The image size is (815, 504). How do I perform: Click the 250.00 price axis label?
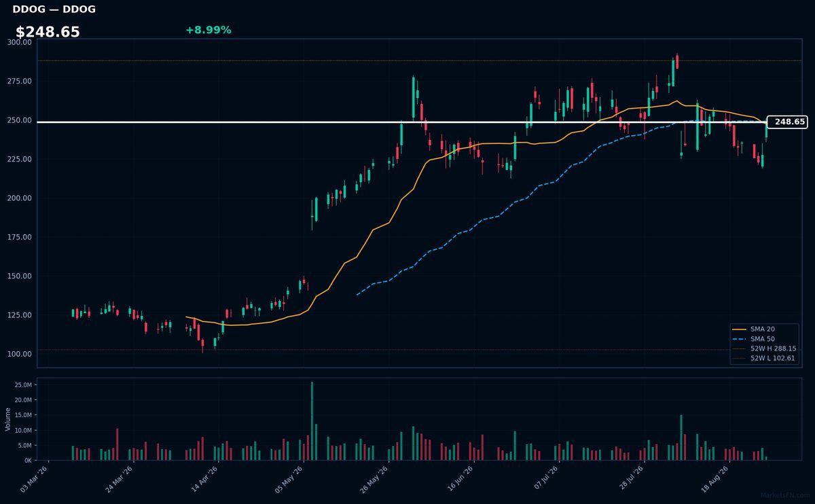20,120
